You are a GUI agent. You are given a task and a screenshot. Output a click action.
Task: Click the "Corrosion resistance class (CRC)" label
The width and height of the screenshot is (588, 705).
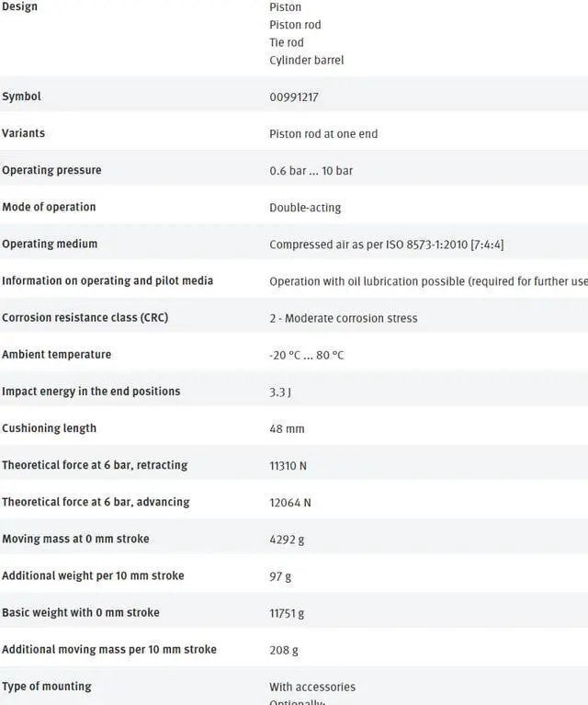coord(85,317)
